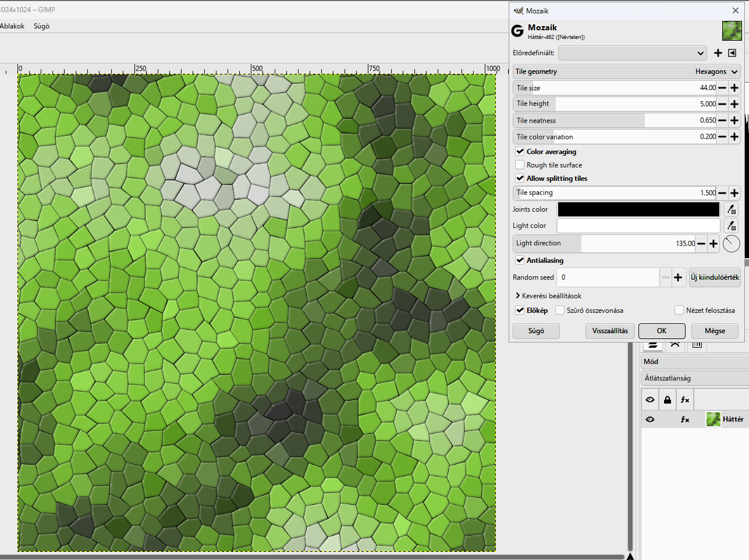This screenshot has height=560, width=749.
Task: Decrease Light direction with minus button
Action: point(701,244)
